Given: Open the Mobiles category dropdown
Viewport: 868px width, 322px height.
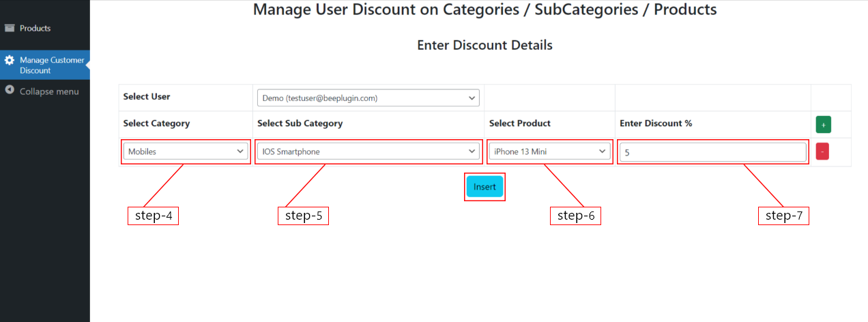Looking at the screenshot, I should click(186, 151).
